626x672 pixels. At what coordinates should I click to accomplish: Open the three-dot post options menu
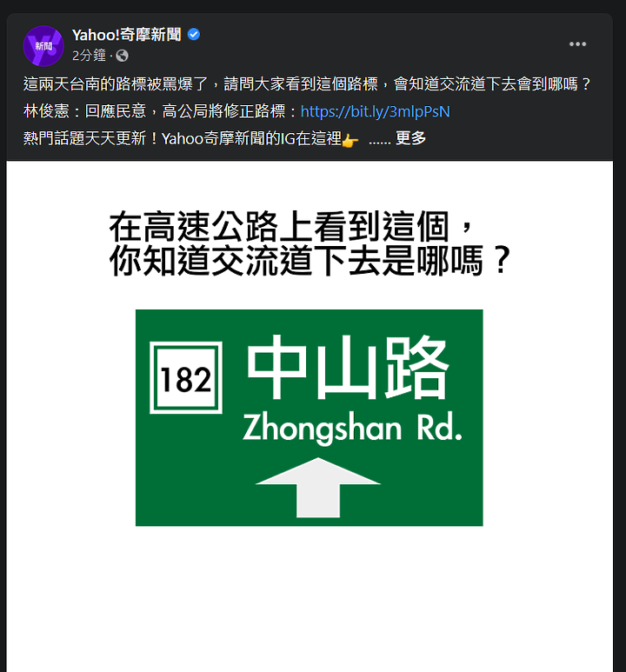tap(577, 44)
